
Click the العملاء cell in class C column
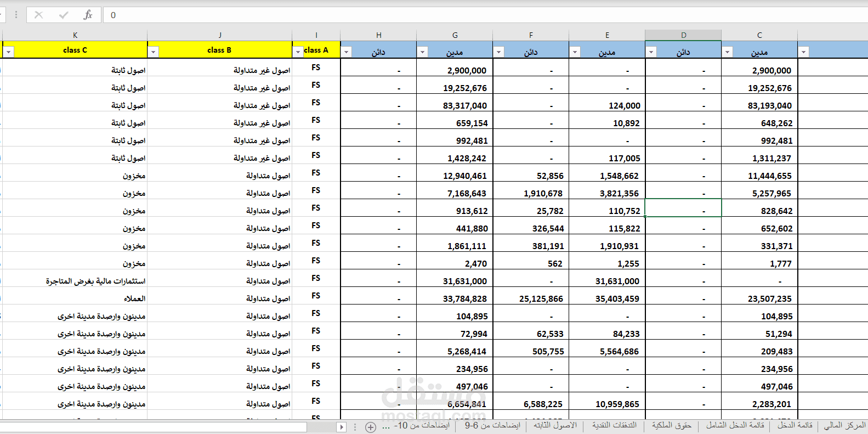[75, 296]
